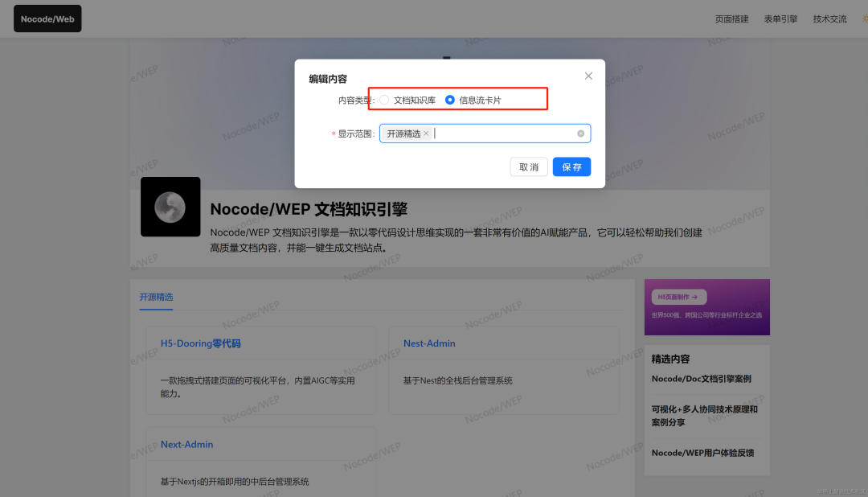Open Nocode/Doc文档引擎案例 in 精选内容

click(702, 379)
